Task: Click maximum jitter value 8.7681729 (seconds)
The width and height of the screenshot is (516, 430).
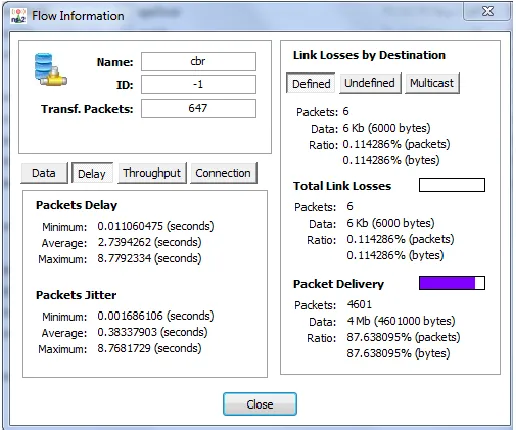Action: click(x=149, y=348)
